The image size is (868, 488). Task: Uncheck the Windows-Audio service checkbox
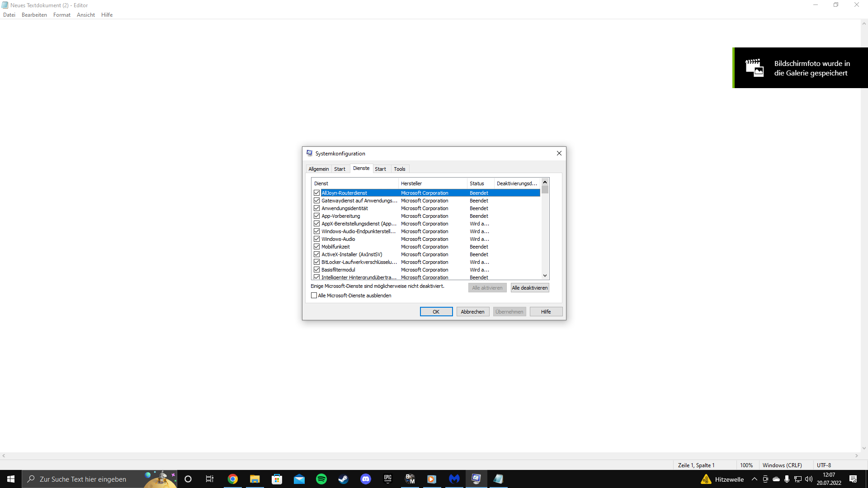click(x=317, y=239)
